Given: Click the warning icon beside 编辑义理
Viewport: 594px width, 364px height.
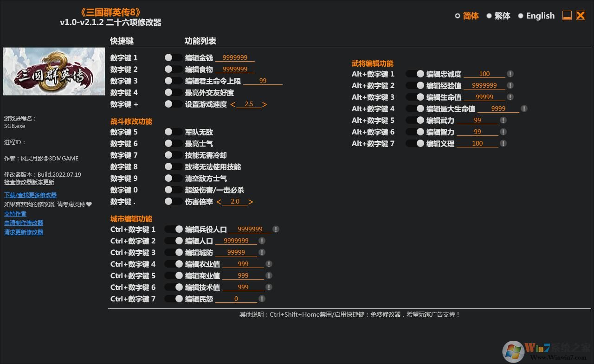Looking at the screenshot, I should tap(503, 143).
